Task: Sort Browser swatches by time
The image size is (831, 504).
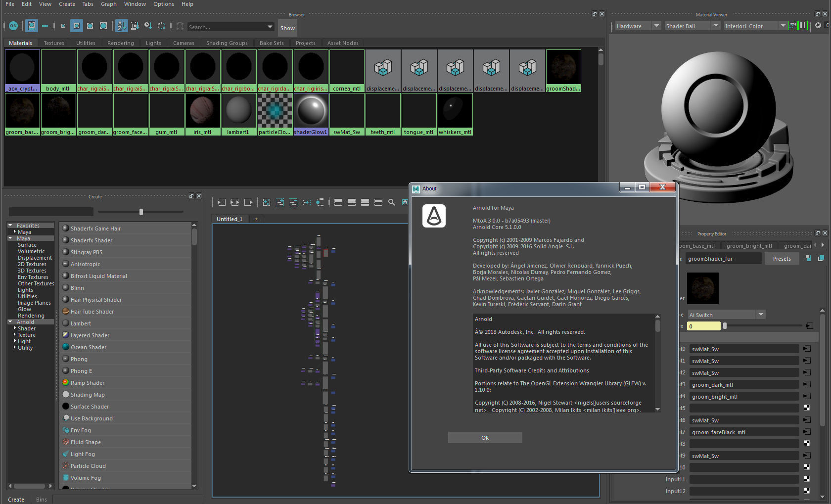Action: (x=148, y=26)
